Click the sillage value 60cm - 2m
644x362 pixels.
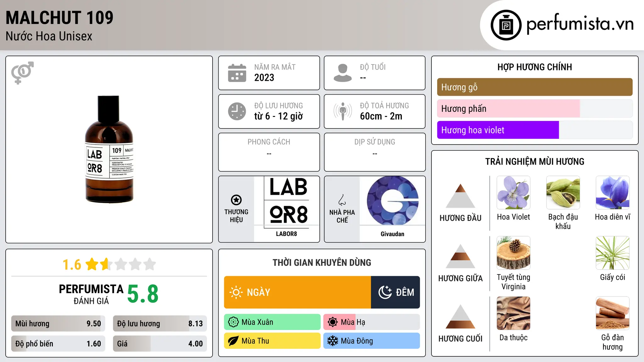tap(381, 116)
